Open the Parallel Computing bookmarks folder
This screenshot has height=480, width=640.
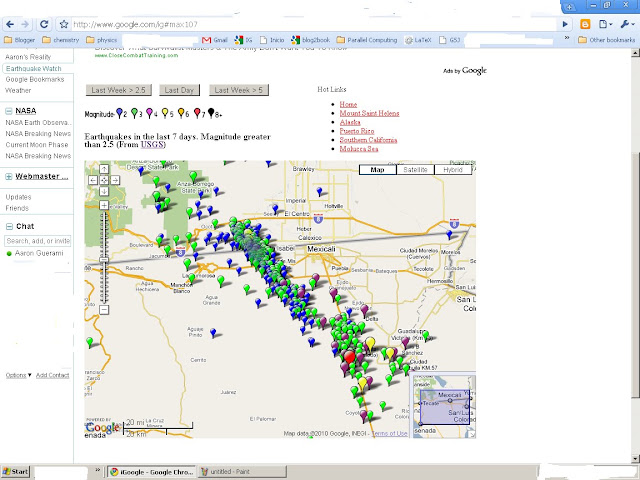(x=367, y=40)
